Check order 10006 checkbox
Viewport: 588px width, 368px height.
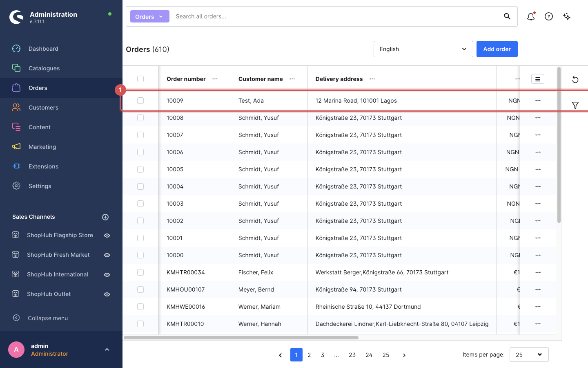(x=140, y=152)
